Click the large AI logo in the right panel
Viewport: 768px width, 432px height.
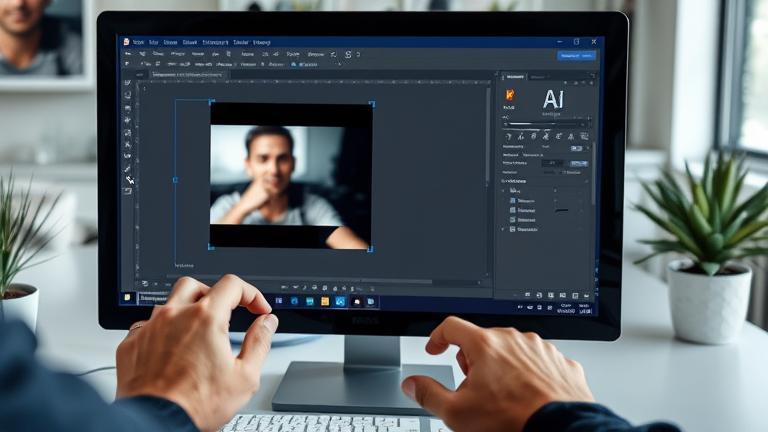[552, 99]
